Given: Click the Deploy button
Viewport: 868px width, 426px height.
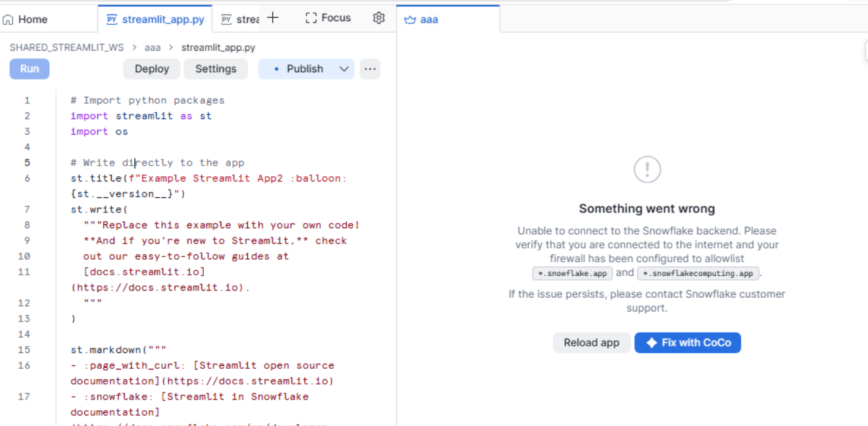Looking at the screenshot, I should coord(152,69).
